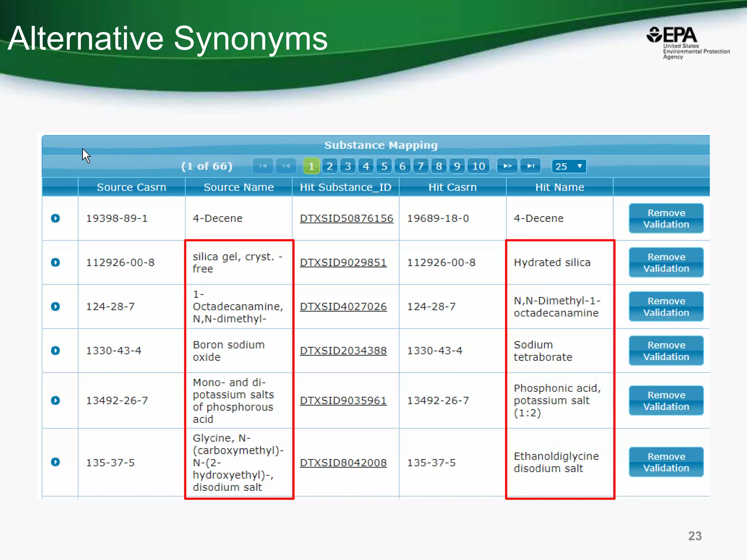This screenshot has height=560, width=747.
Task: Jump to last page of results
Action: coord(531,166)
